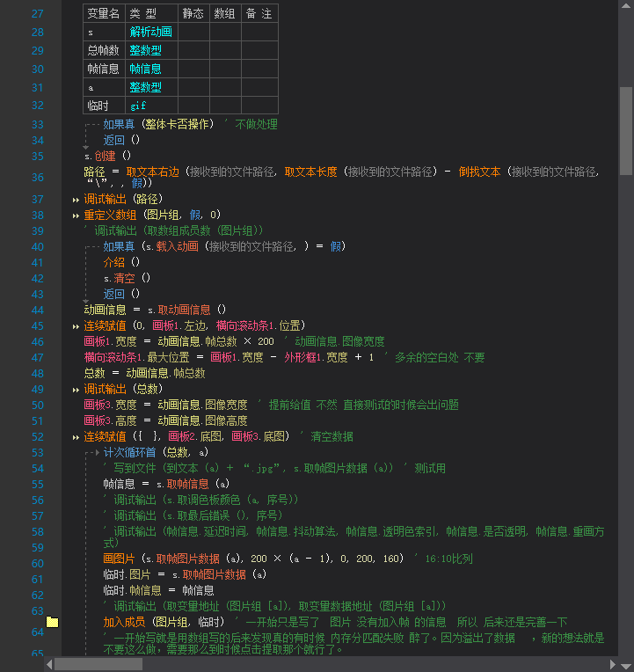This screenshot has height=672, width=634.
Task: Click 画板3.高度 assignment line
Action: [x=166, y=420]
